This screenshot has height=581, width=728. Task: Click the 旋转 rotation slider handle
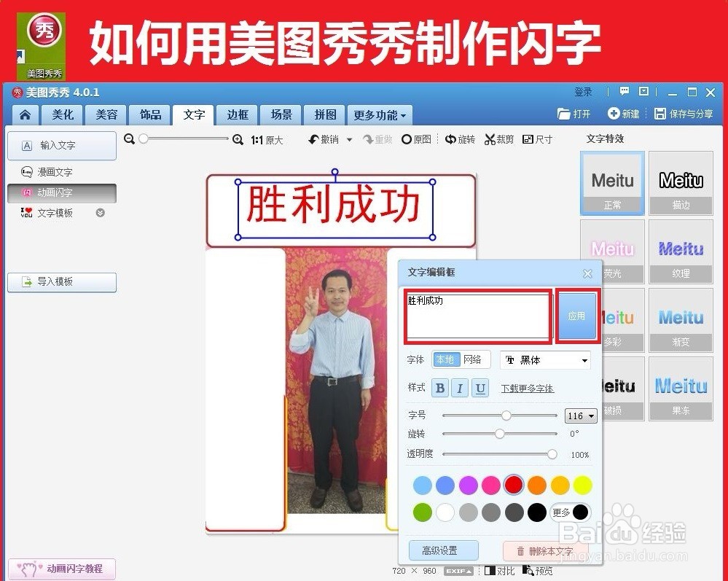(x=500, y=434)
